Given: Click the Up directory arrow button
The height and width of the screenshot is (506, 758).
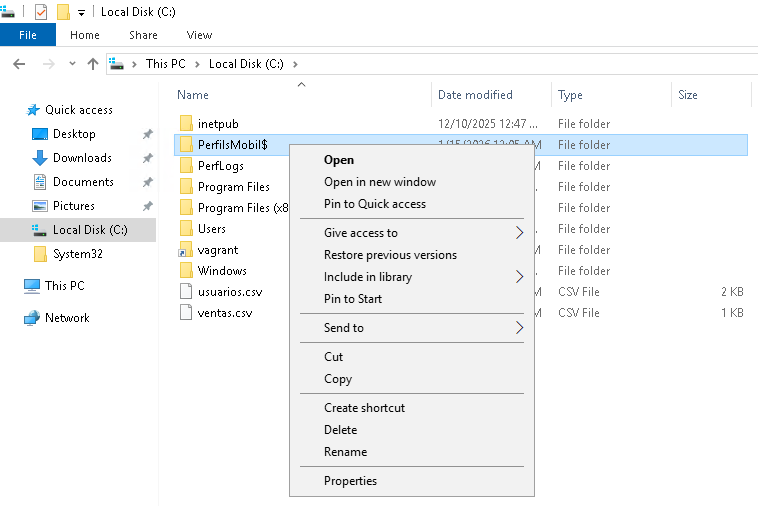Looking at the screenshot, I should pos(93,64).
